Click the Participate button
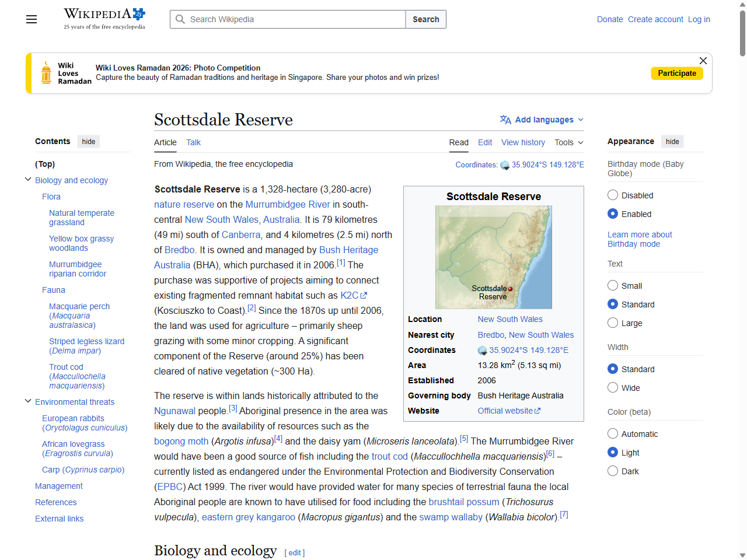The width and height of the screenshot is (747, 560). 677,73
